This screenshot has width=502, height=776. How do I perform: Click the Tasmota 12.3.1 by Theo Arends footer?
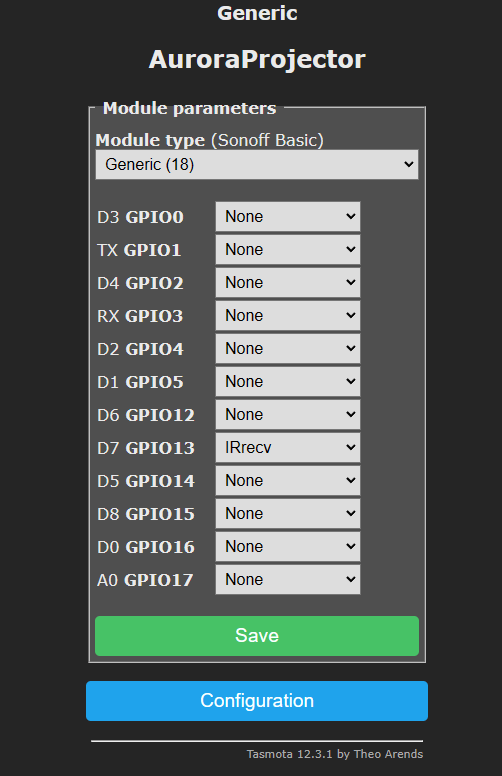(x=335, y=754)
